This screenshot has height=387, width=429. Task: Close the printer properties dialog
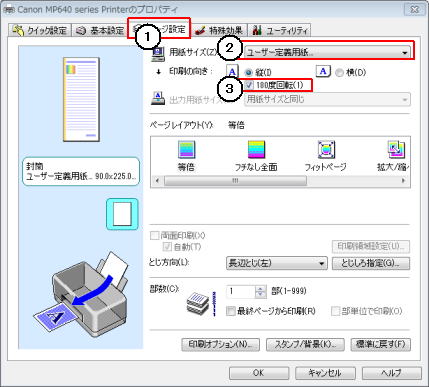[414, 9]
